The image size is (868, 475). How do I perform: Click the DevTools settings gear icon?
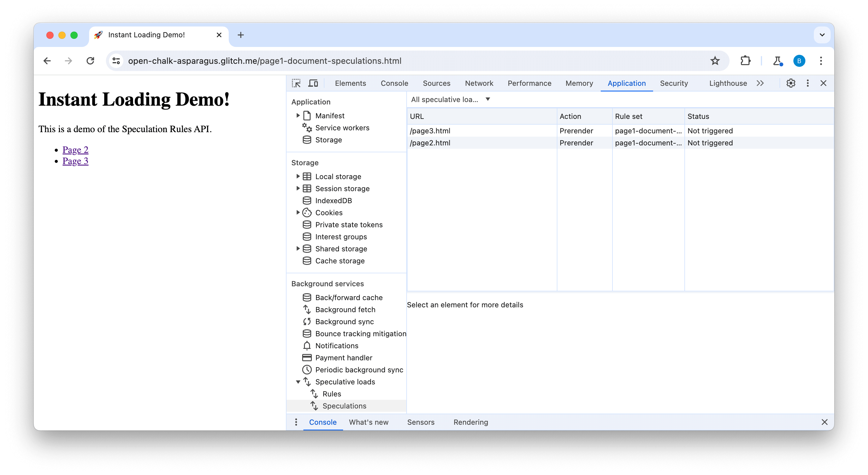click(791, 83)
